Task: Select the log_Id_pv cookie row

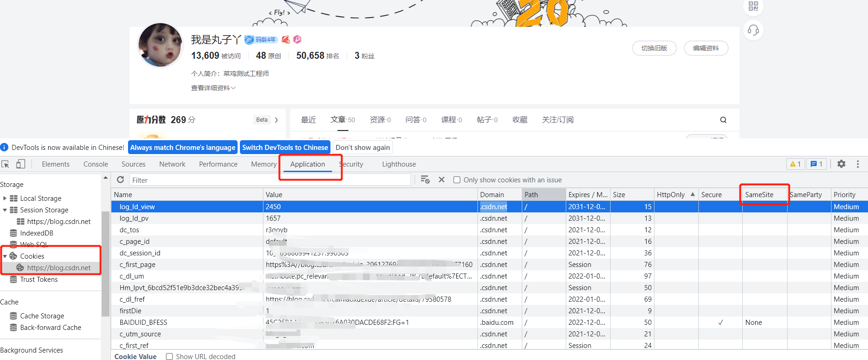Action: (x=489, y=218)
